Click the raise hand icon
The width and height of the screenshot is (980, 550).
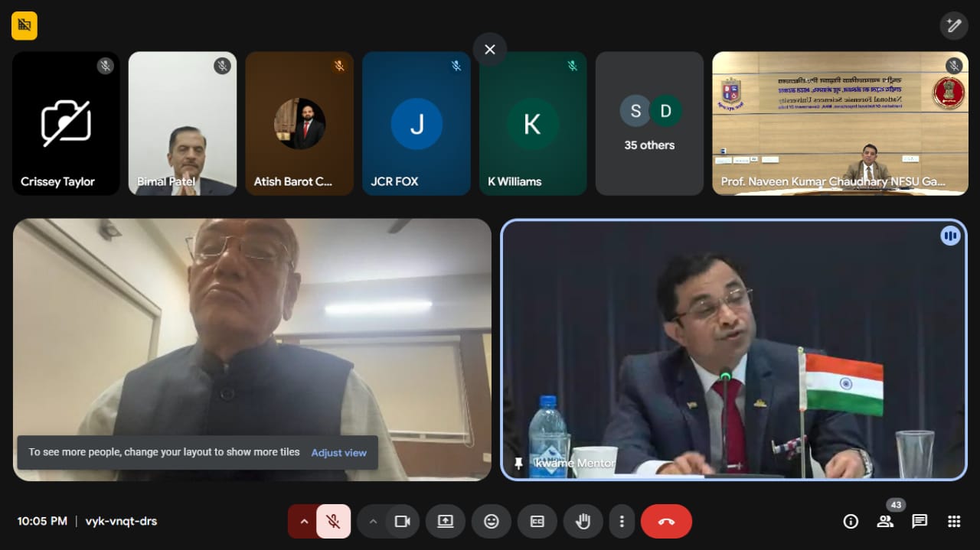tap(583, 522)
